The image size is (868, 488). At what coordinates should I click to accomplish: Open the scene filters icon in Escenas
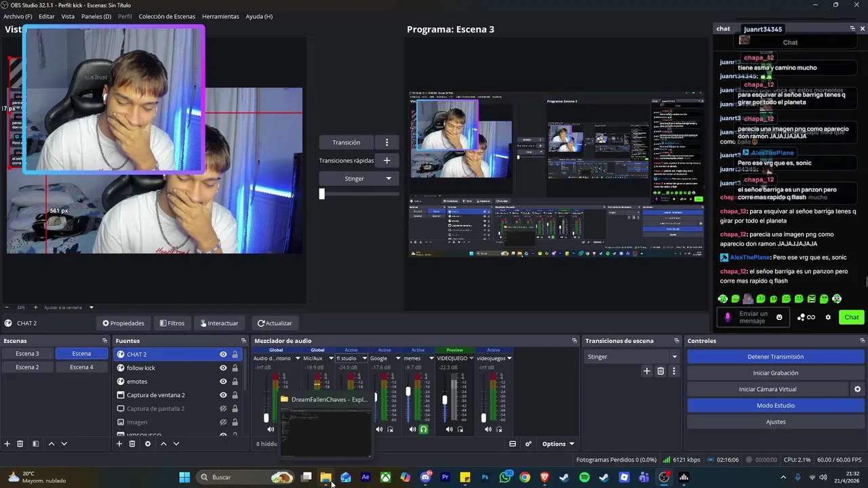(x=35, y=444)
